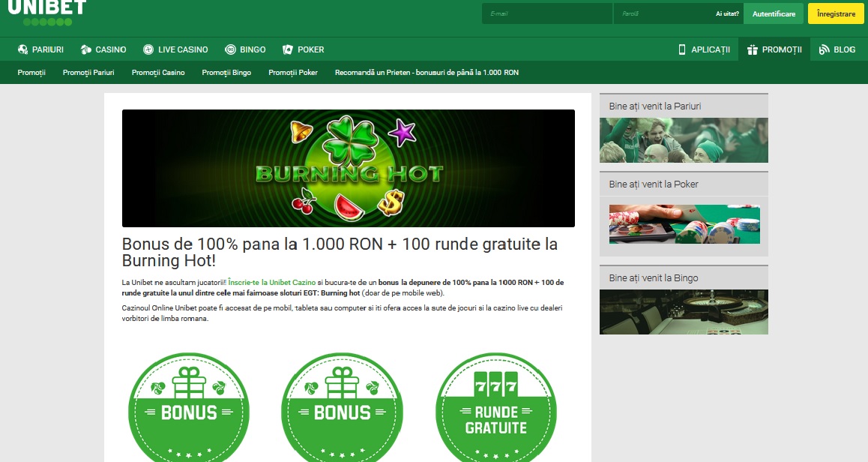
Task: Select Promoții Casino submenu link
Action: tap(158, 73)
